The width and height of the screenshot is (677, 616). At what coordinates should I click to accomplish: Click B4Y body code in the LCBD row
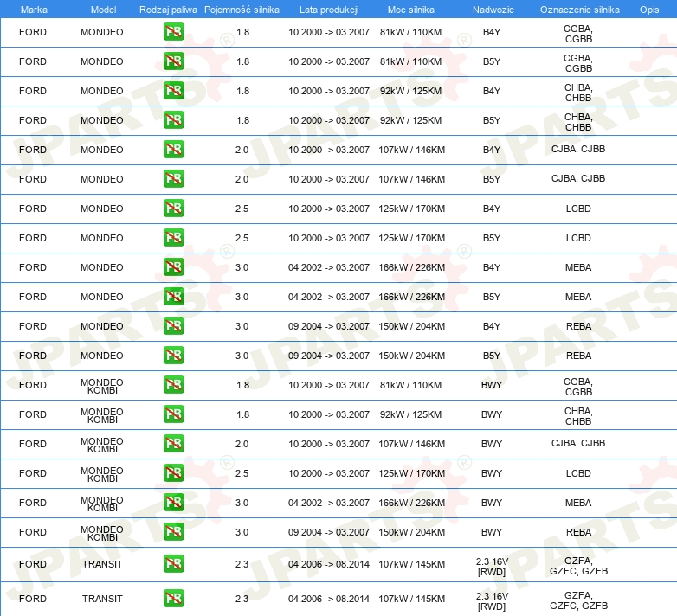[x=492, y=209]
